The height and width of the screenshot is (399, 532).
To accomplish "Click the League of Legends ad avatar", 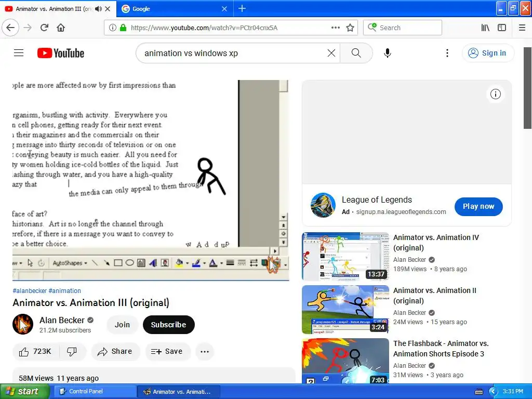I will click(323, 205).
